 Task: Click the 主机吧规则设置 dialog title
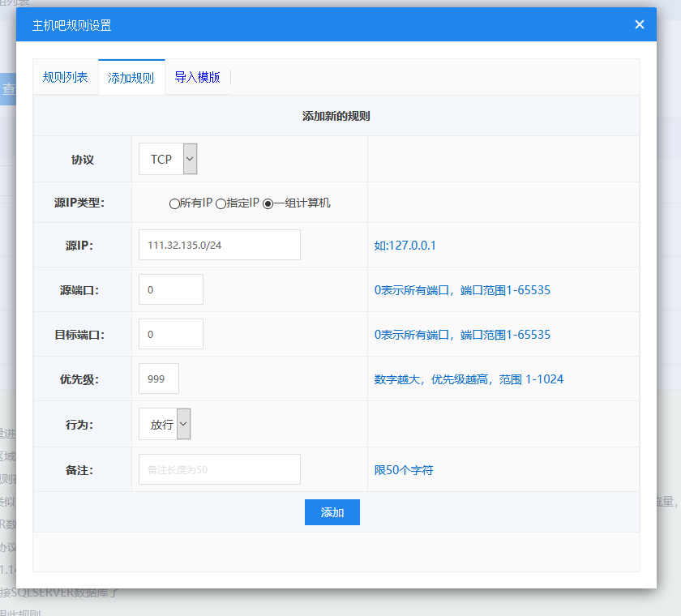pos(72,25)
